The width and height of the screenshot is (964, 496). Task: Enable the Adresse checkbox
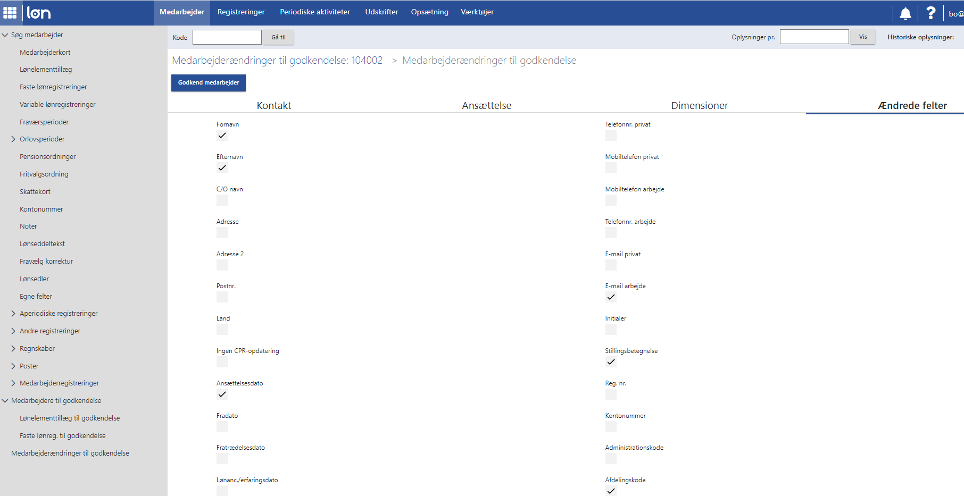[x=222, y=233]
